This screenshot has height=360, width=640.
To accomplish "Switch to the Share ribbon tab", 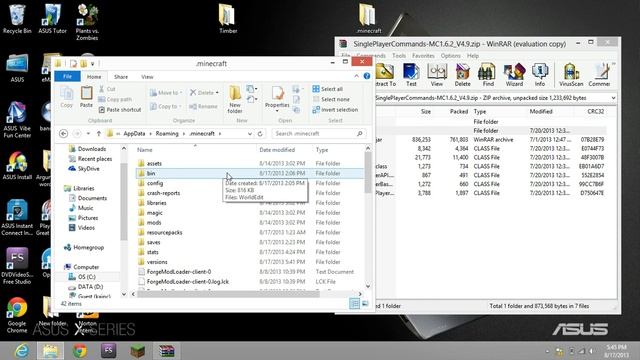I will (x=121, y=77).
